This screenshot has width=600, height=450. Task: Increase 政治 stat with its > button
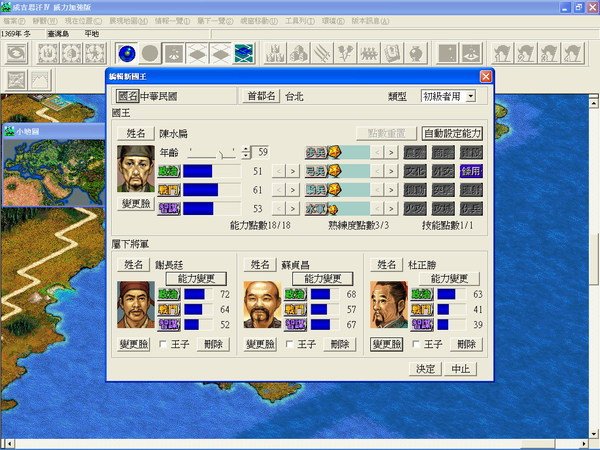coord(293,171)
